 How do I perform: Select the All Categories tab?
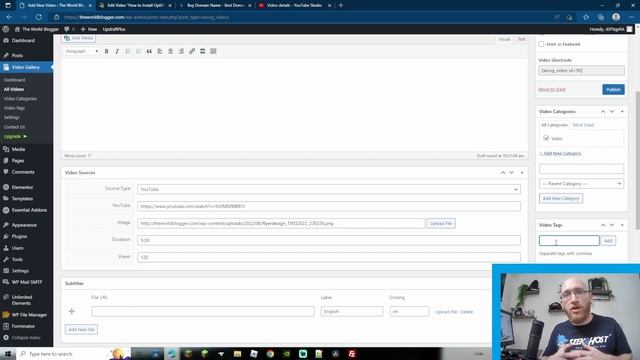(554, 125)
